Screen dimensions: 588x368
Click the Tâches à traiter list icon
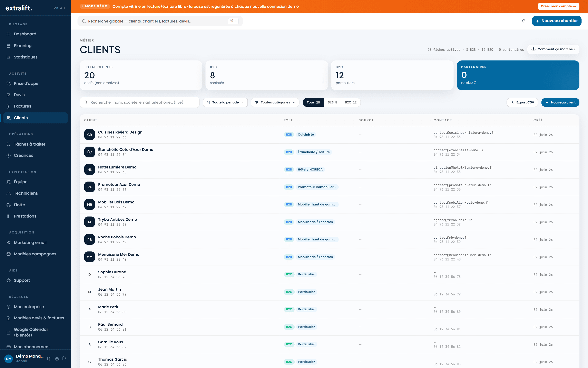[x=9, y=144]
